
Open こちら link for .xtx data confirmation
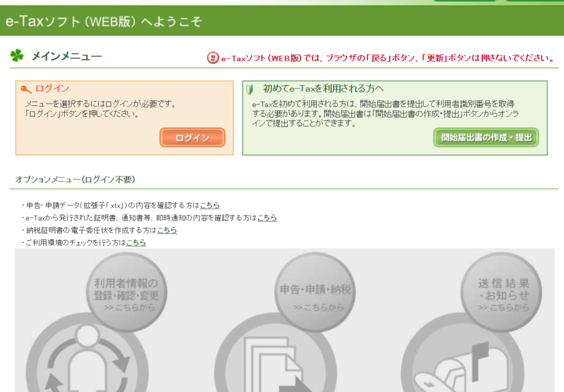coord(209,205)
